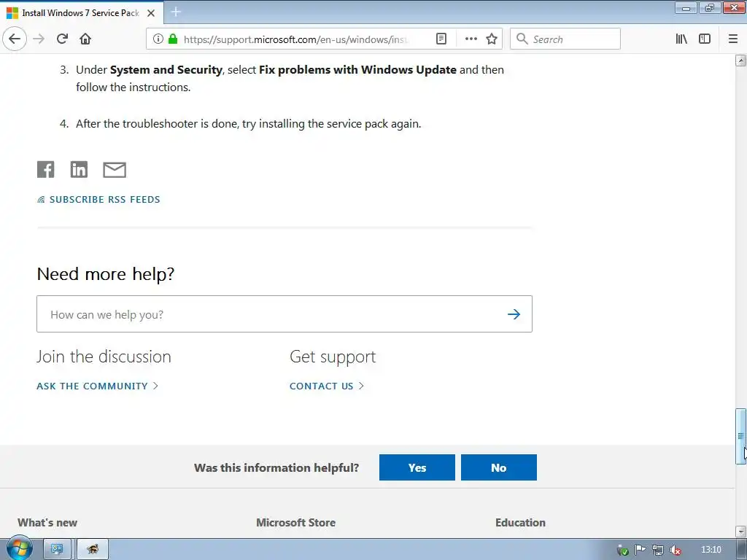Click the green secure connection padlock
Viewport: 747px width, 560px height.
[173, 39]
